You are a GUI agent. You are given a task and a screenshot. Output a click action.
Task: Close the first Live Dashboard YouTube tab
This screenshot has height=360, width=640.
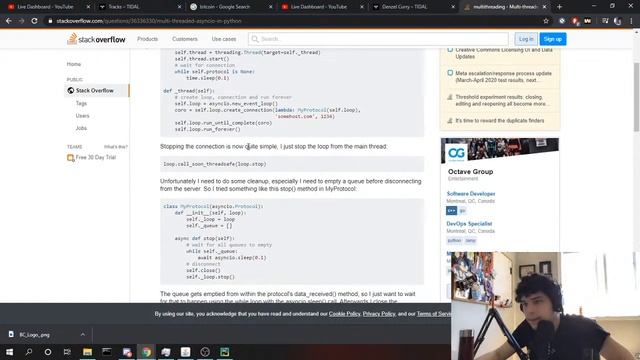pos(88,7)
